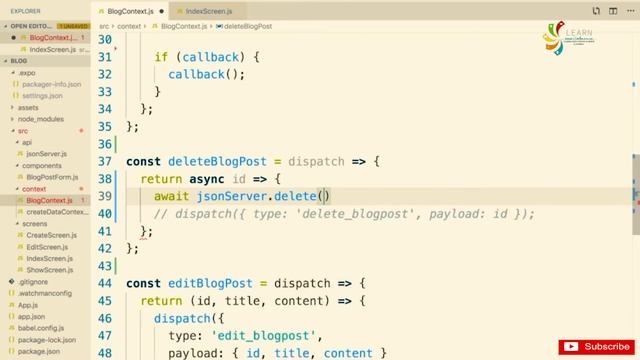Open app.json file
Image resolution: width=640 pixels, height=360 pixels.
31,316
